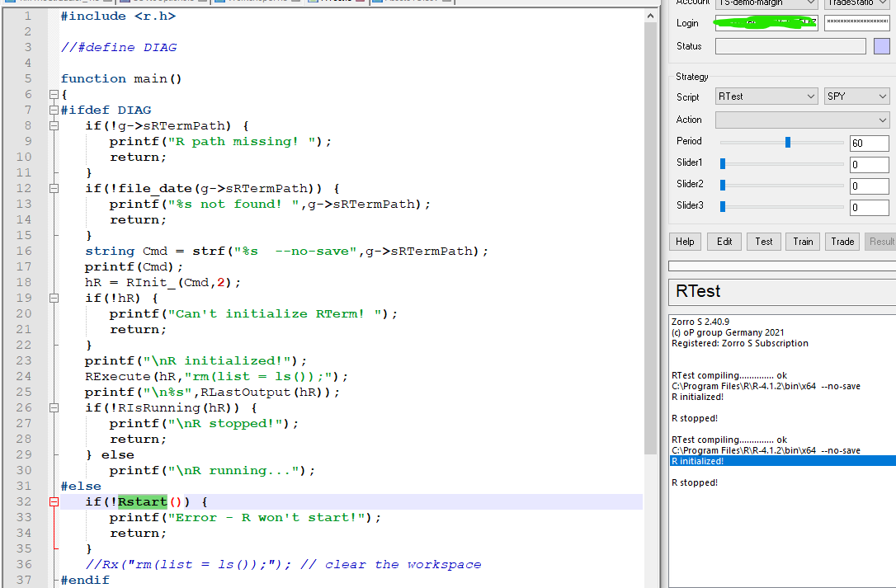Click the editor scrollbar up arrow
Screen dimensions: 896x588
[x=651, y=16]
